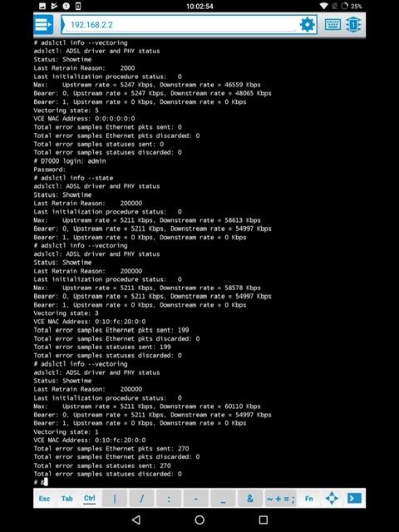Expand the ~ + = ; symbols key
The image size is (399, 532).
[281, 499]
